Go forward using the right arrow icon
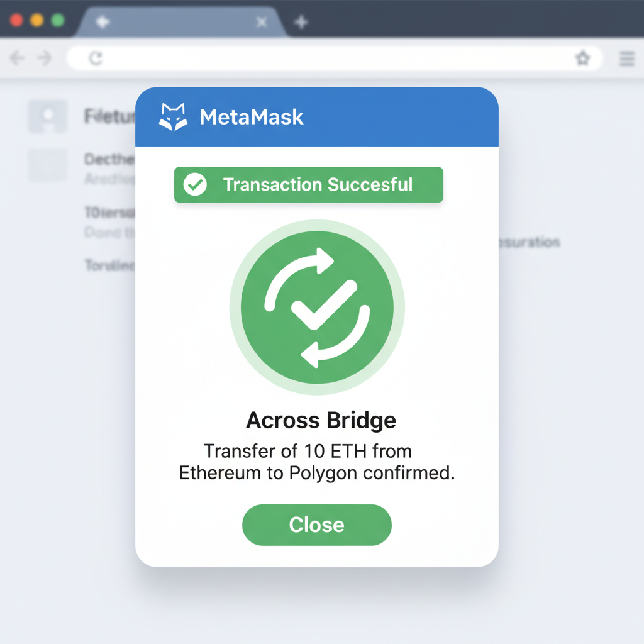This screenshot has width=644, height=644. (44, 58)
